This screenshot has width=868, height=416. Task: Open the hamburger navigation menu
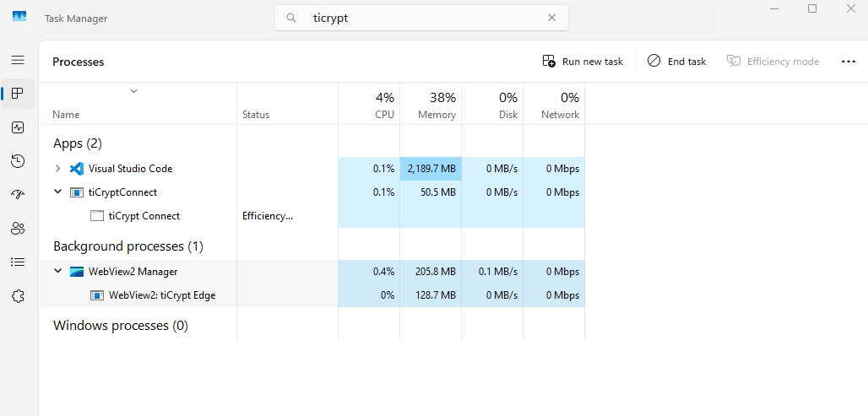(x=18, y=60)
